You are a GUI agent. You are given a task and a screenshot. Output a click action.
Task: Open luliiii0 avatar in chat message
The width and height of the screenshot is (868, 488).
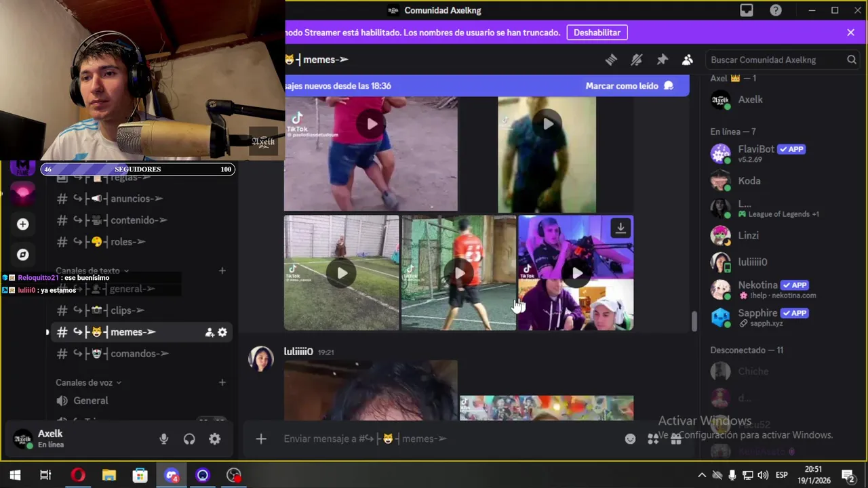pos(261,359)
